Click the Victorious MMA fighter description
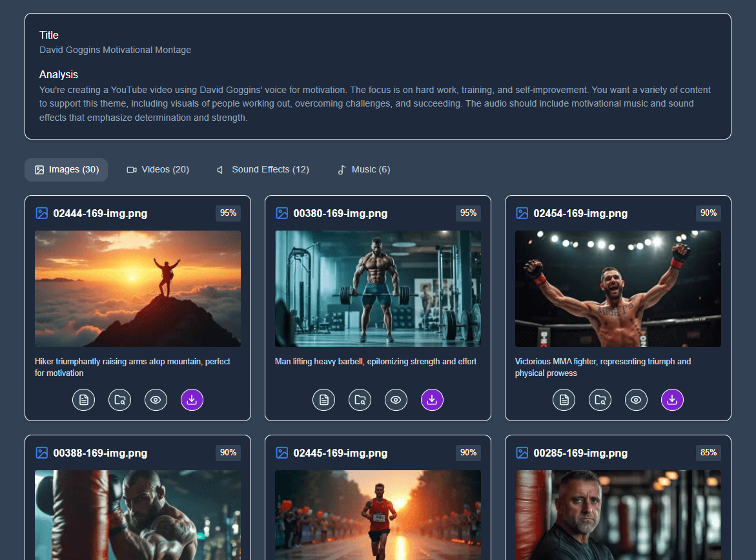Image resolution: width=756 pixels, height=560 pixels. coord(603,367)
